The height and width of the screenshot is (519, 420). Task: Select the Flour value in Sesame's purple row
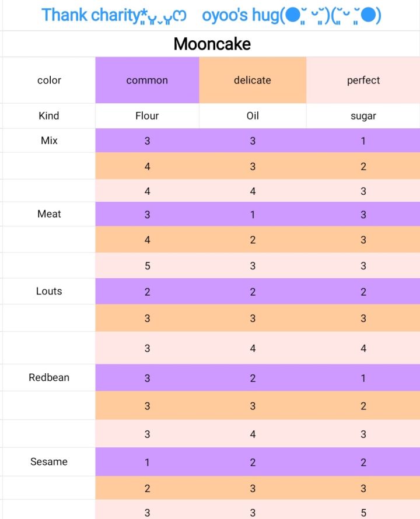pos(147,462)
